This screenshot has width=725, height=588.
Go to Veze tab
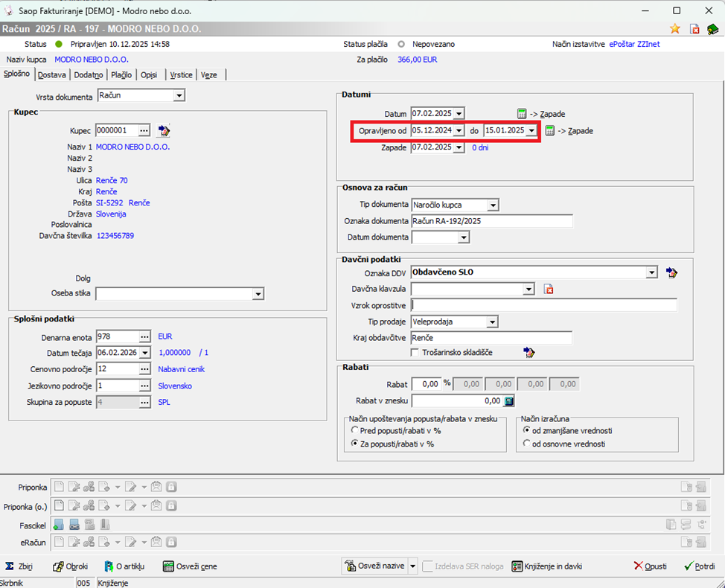point(209,75)
